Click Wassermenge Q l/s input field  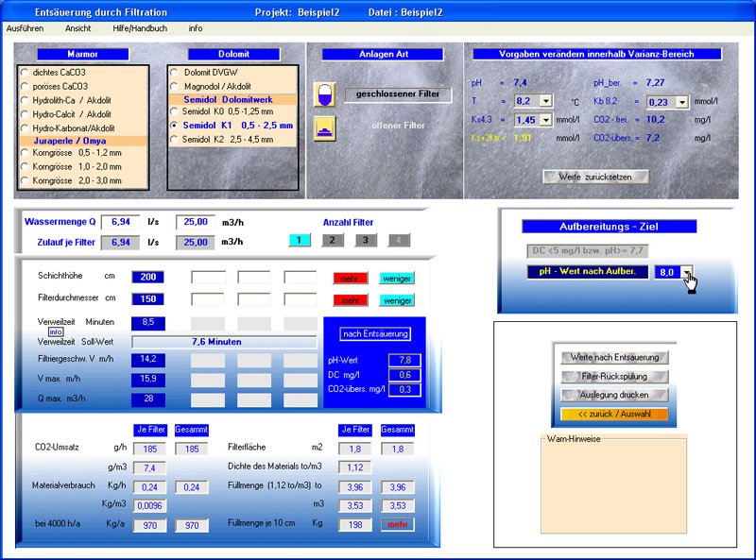pos(121,222)
